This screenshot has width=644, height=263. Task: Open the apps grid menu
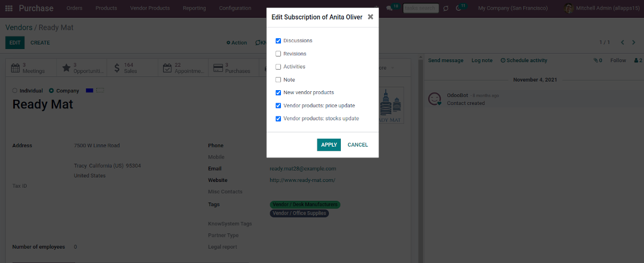pyautogui.click(x=9, y=9)
